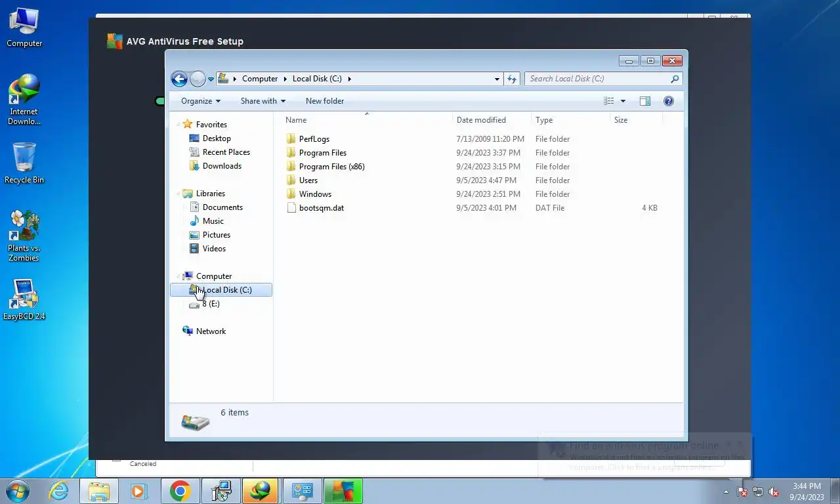Click the PerfLogs folder icon
840x504 pixels.
point(291,139)
